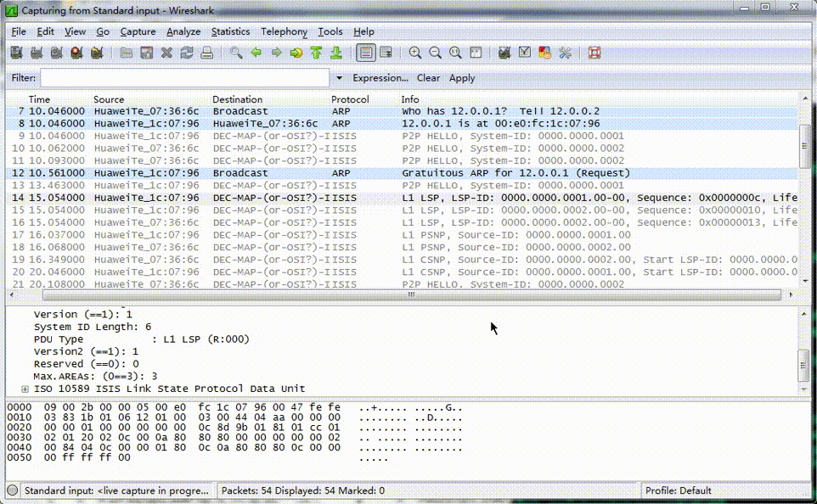Click the packet list horizontal scrollbar

click(412, 295)
